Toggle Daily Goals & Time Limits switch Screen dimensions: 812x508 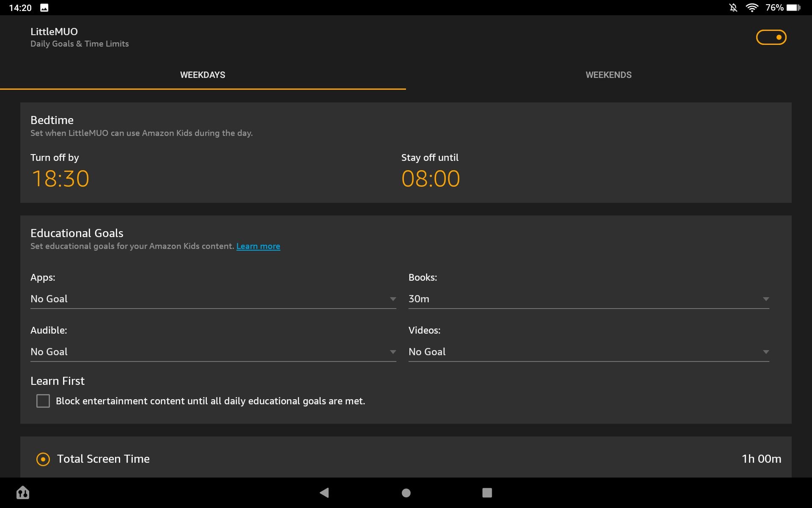pos(771,37)
